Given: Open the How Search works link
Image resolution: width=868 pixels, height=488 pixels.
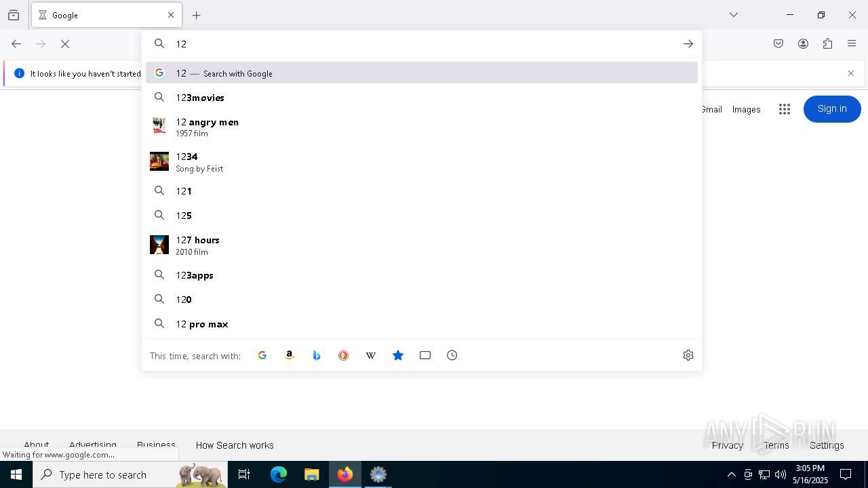Looking at the screenshot, I should [x=235, y=445].
